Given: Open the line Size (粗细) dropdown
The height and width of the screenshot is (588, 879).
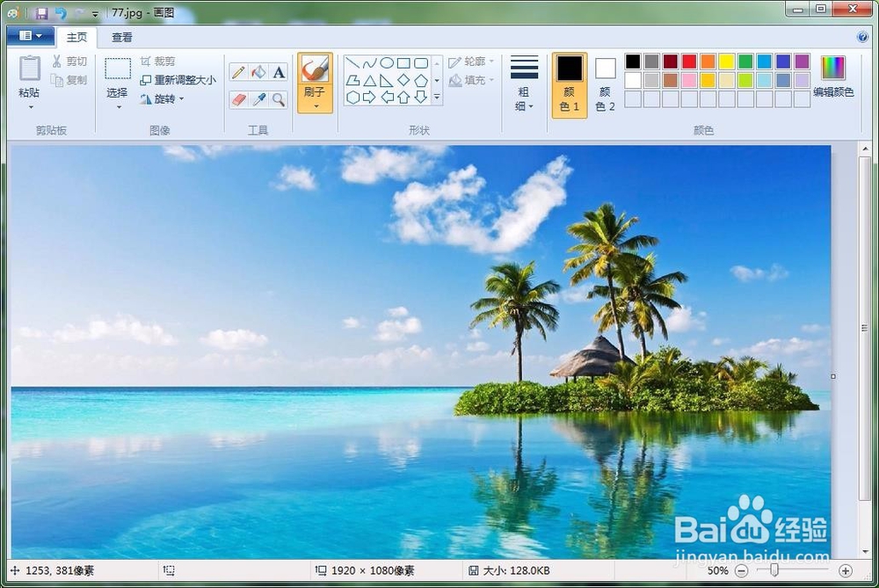Looking at the screenshot, I should coord(524,84).
